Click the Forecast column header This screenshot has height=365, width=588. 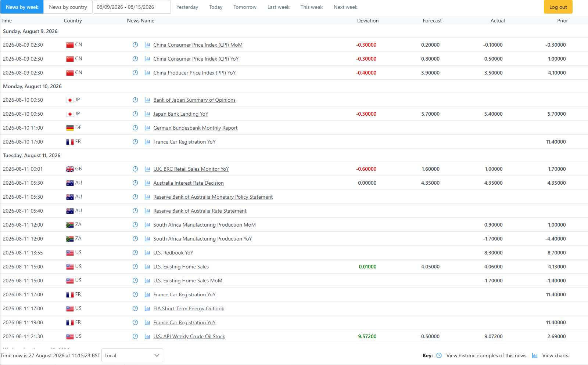click(432, 21)
